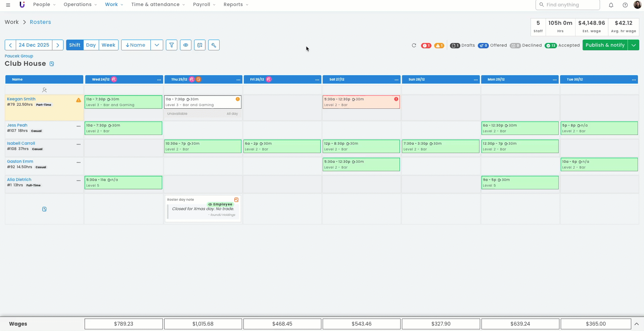Click the edit icon beside Club House
Screen dimensions: 644x331
[52, 64]
